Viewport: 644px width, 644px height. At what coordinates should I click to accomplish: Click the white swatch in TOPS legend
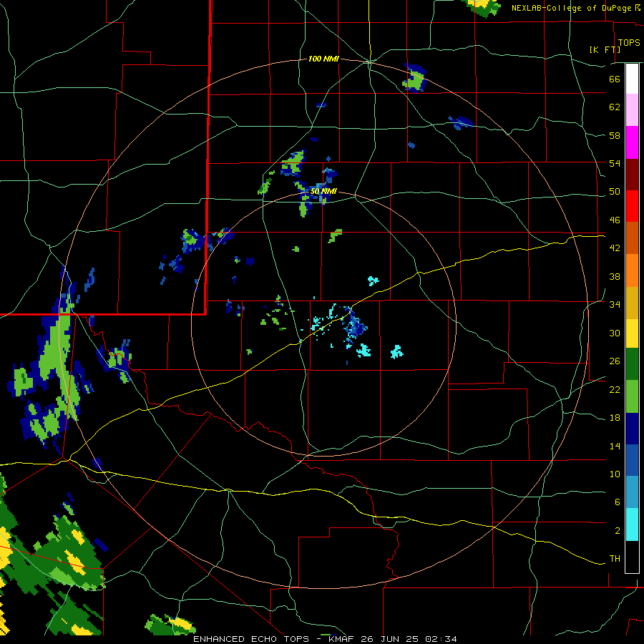tap(632, 79)
